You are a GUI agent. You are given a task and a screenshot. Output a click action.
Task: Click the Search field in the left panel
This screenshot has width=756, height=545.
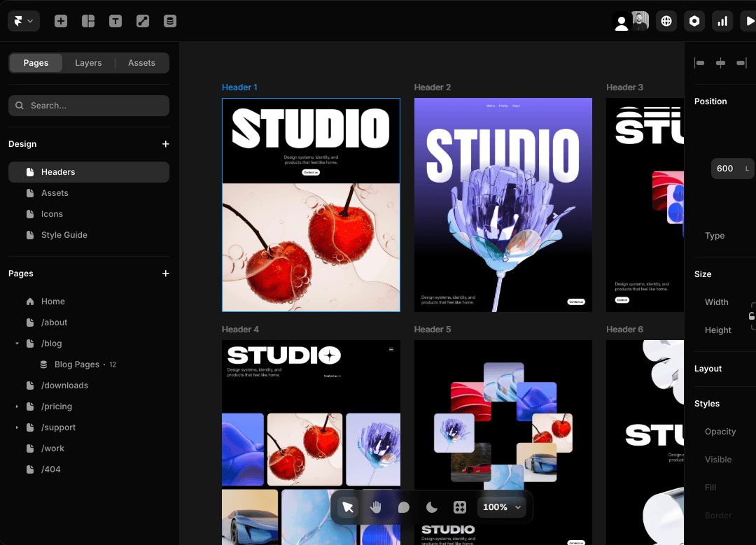click(89, 106)
